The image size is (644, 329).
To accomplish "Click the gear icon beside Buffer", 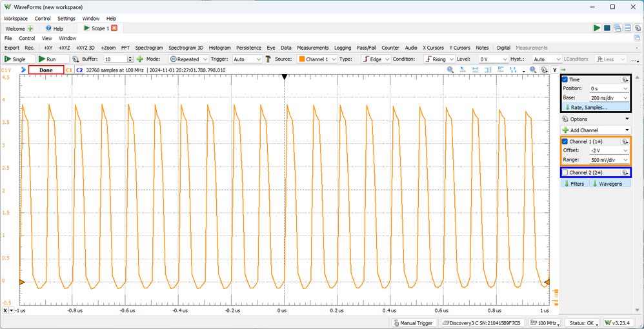I will pyautogui.click(x=75, y=59).
